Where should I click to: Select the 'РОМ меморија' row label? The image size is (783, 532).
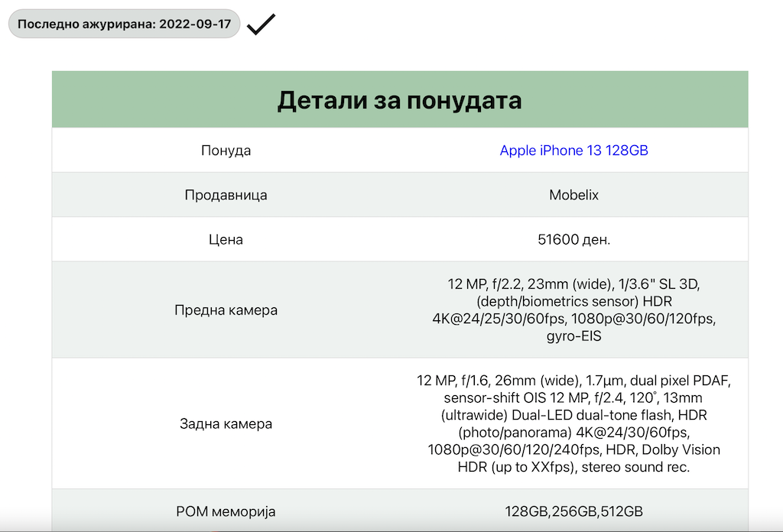pos(226,511)
